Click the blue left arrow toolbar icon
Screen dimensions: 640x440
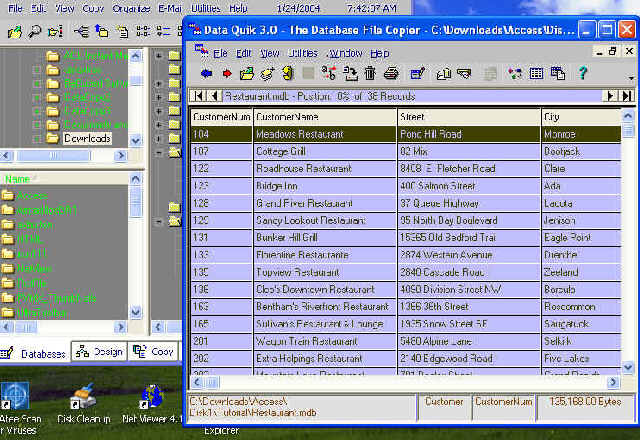point(207,74)
